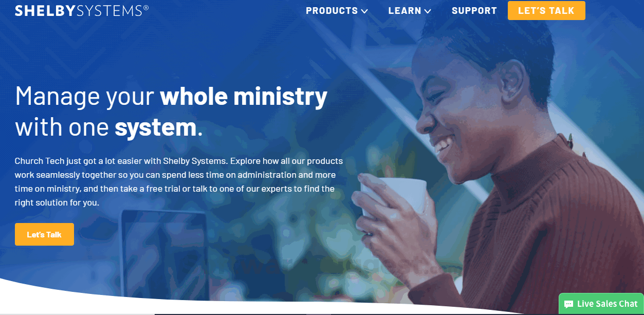Click the registered trademark symbol beside the logo
The height and width of the screenshot is (315, 644).
click(x=146, y=8)
